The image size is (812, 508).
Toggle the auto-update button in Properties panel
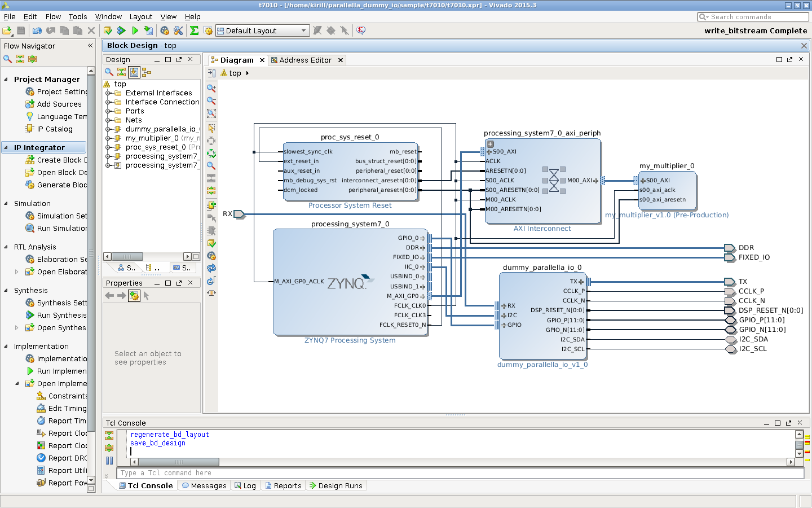point(134,296)
